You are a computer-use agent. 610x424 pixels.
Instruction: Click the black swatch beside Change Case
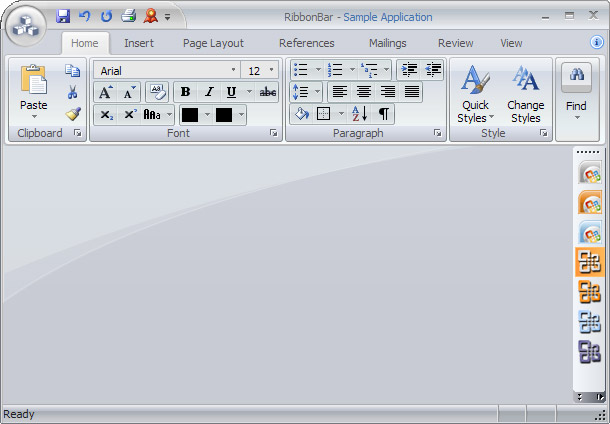[190, 115]
